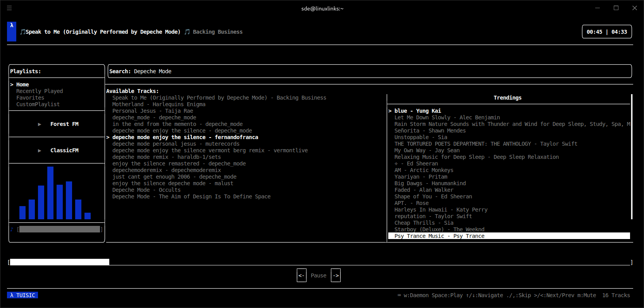644x308 pixels.
Task: Seek within the song progress bar
Action: 320,262
